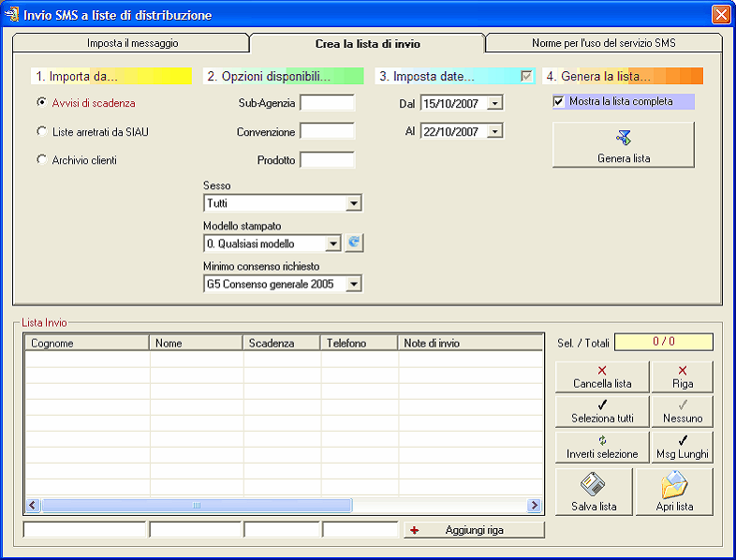Click Inverti selezione arrows button
The image size is (736, 560).
(x=602, y=447)
